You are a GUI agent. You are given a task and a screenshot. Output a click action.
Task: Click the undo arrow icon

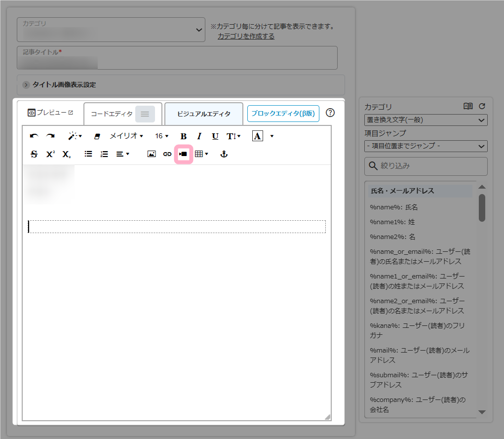[x=34, y=136]
